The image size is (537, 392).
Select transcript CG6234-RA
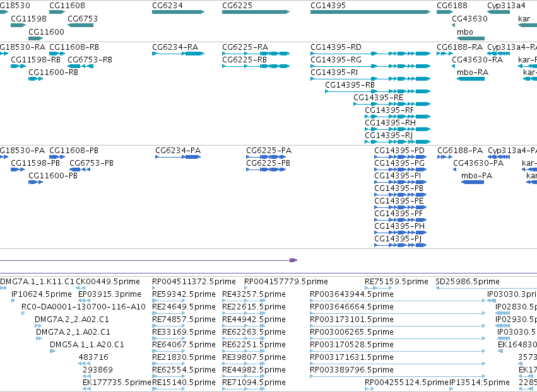175,47
